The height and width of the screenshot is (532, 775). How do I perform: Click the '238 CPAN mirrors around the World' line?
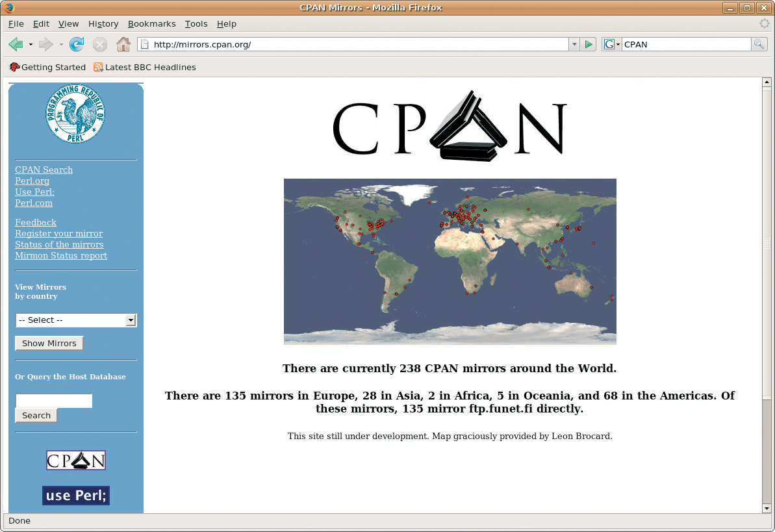450,368
